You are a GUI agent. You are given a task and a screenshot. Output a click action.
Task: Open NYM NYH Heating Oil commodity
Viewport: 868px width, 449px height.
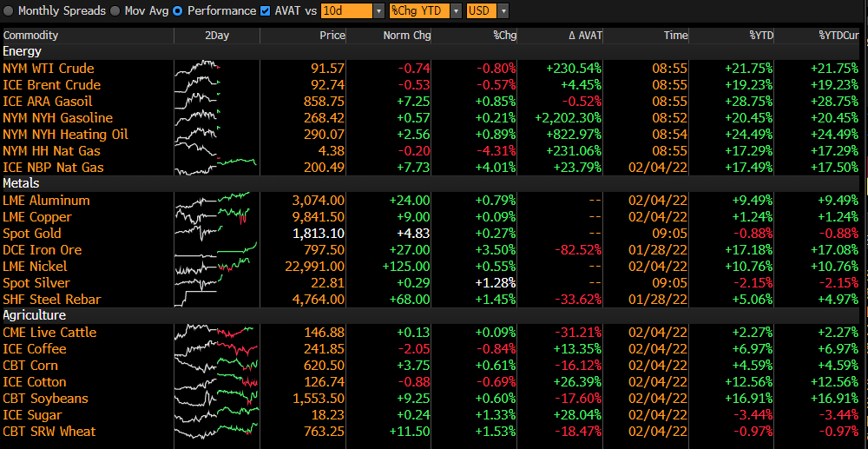tap(65, 135)
